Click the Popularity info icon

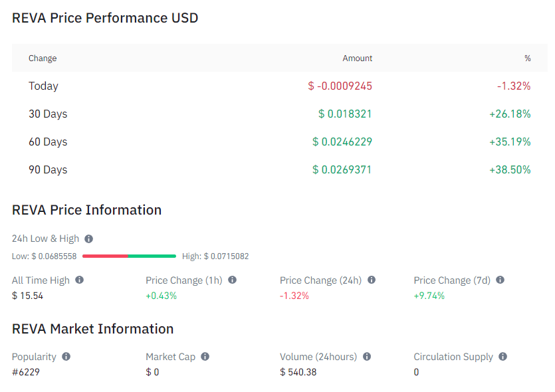(65, 357)
